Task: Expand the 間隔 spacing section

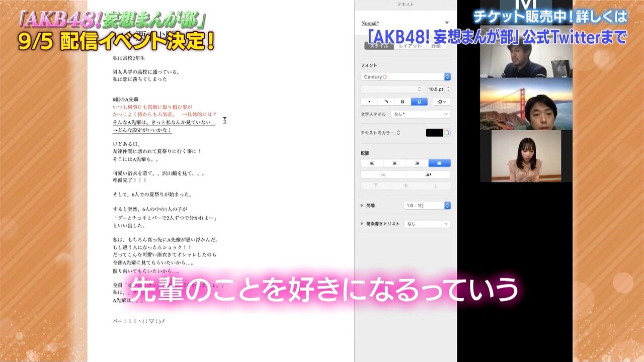Action: point(363,206)
